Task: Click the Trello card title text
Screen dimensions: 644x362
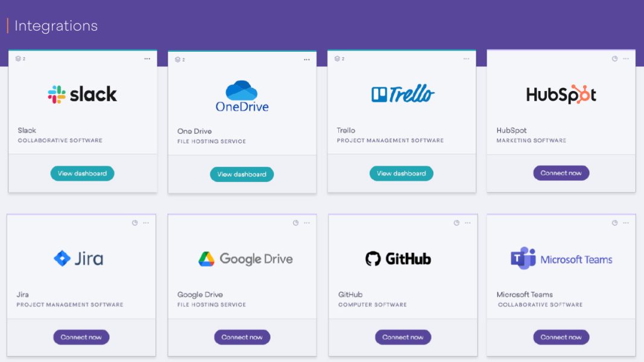Action: click(x=346, y=130)
